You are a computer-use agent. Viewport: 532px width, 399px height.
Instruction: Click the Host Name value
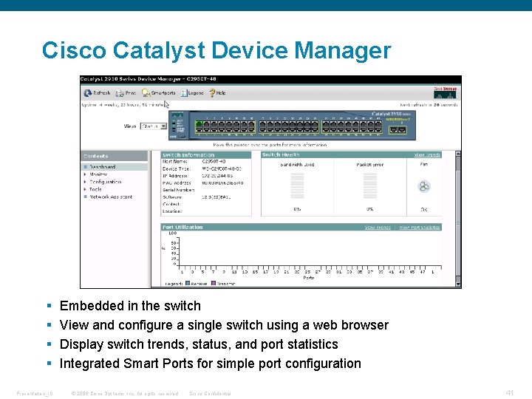214,162
